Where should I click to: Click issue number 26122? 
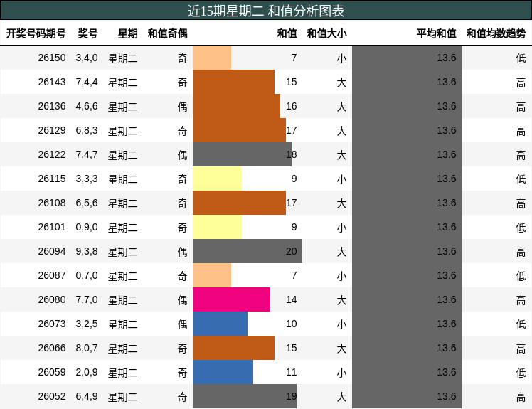52,155
